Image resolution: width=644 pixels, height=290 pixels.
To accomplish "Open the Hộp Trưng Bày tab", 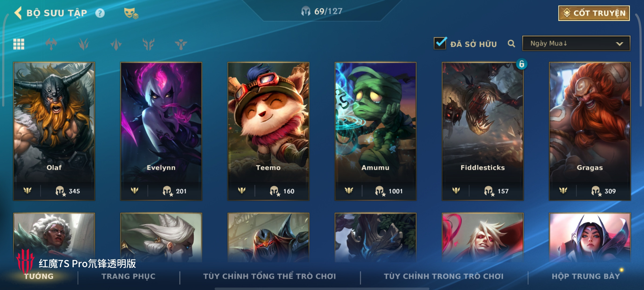I will [586, 276].
